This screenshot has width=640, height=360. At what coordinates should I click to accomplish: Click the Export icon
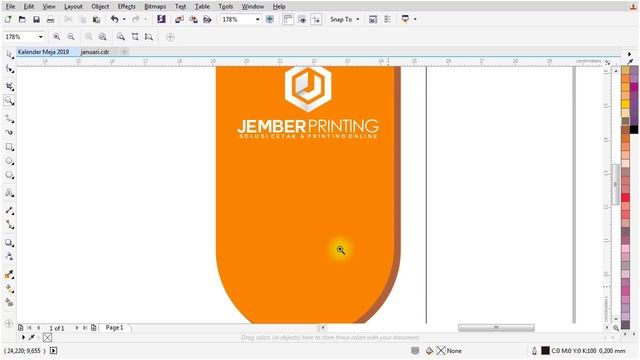193,19
